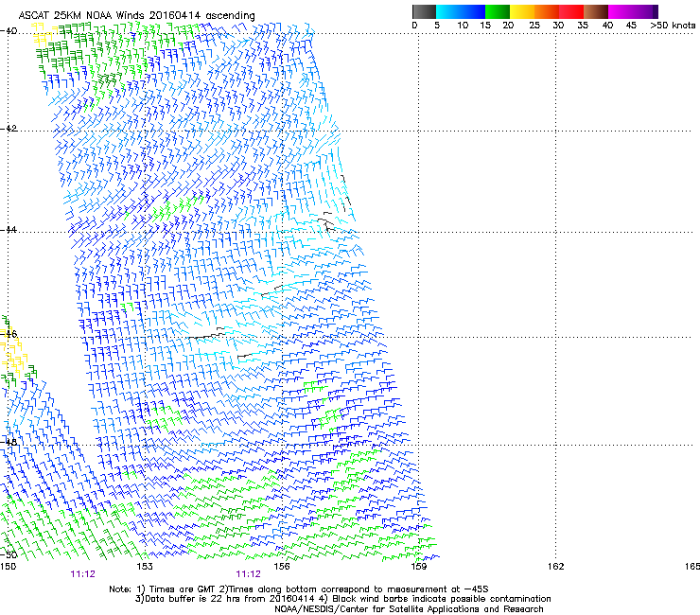Select the green 15-20 knots legend segment
The width and height of the screenshot is (700, 615).
tap(498, 11)
